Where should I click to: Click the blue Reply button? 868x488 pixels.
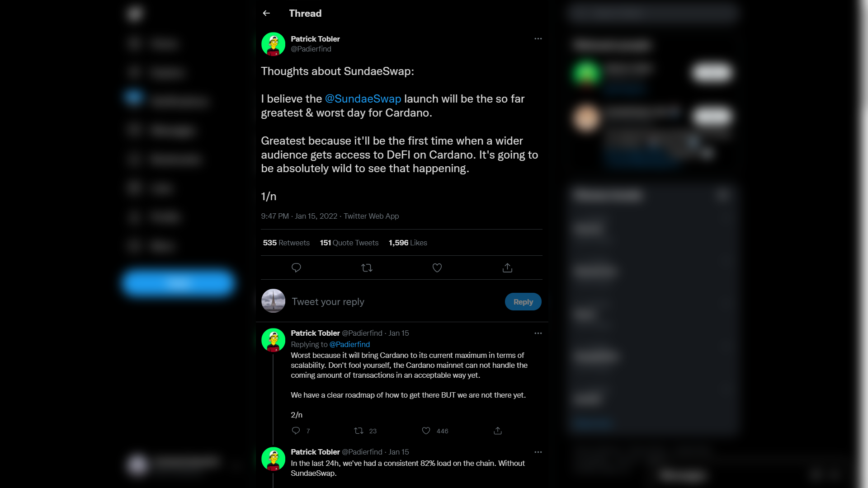523,301
